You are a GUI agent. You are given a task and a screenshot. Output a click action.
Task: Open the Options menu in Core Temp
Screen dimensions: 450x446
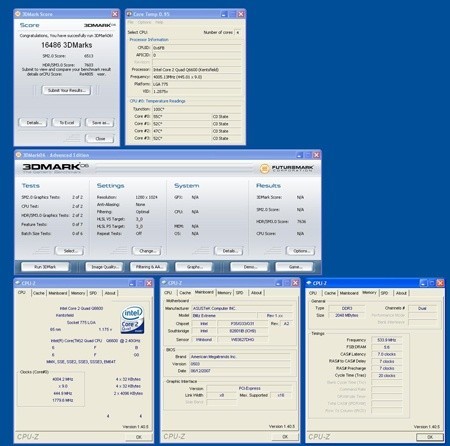point(144,22)
